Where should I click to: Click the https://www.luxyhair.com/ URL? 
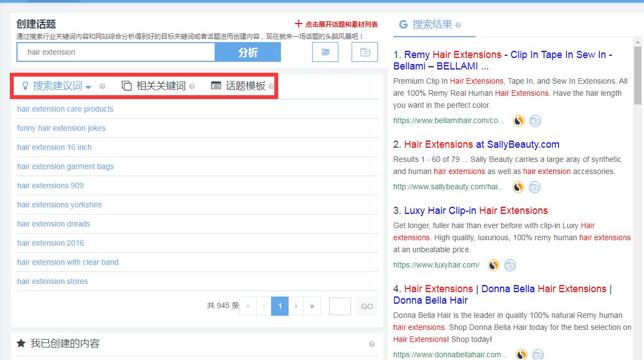(x=436, y=265)
